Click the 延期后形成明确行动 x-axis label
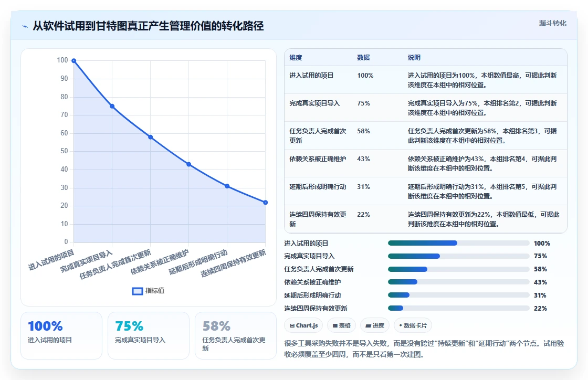The height and width of the screenshot is (380, 588). [x=198, y=262]
